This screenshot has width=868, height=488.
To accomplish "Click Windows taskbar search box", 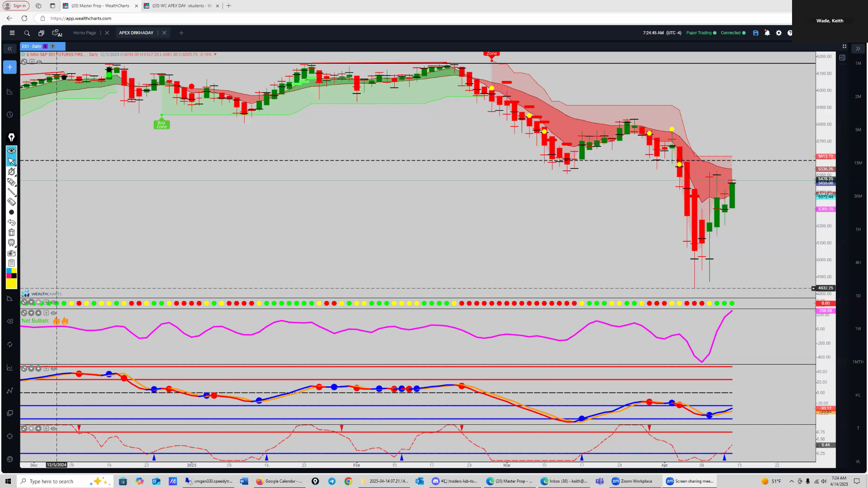I will (x=65, y=481).
